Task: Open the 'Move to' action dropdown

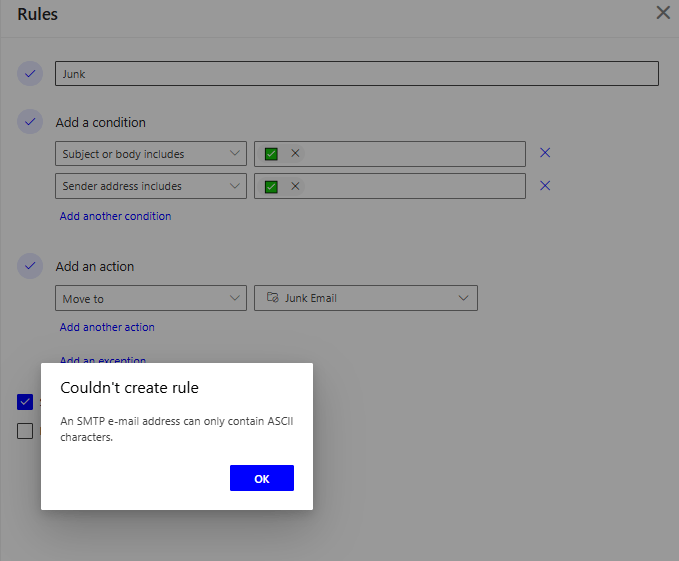Action: coord(151,298)
